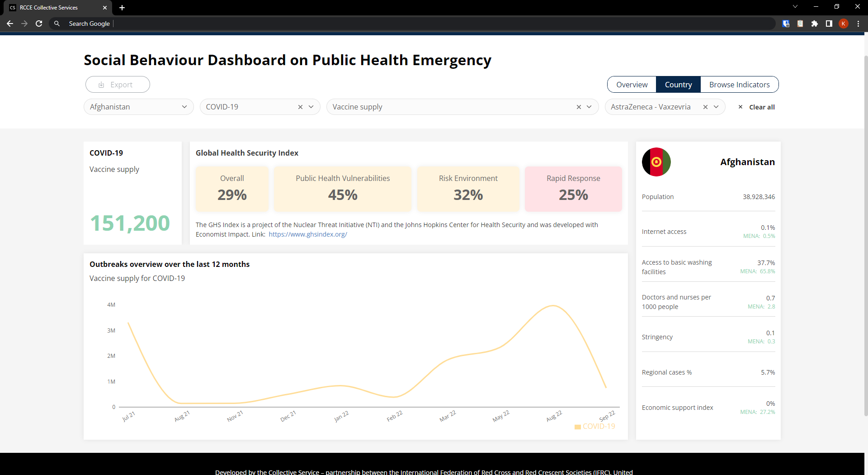The height and width of the screenshot is (475, 868).
Task: Open the Browse Indicators tab
Action: pyautogui.click(x=739, y=85)
